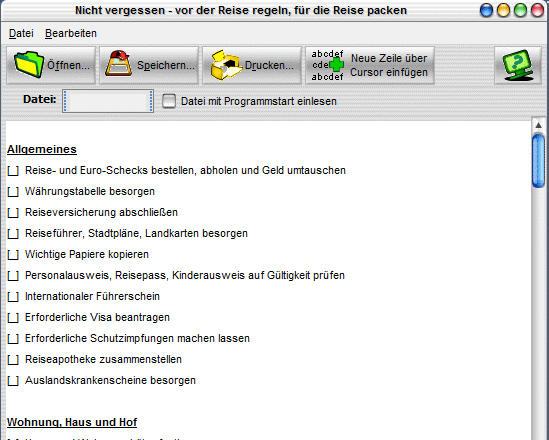Click the green folder Öffnen icon
The width and height of the screenshot is (549, 440).
tap(29, 65)
